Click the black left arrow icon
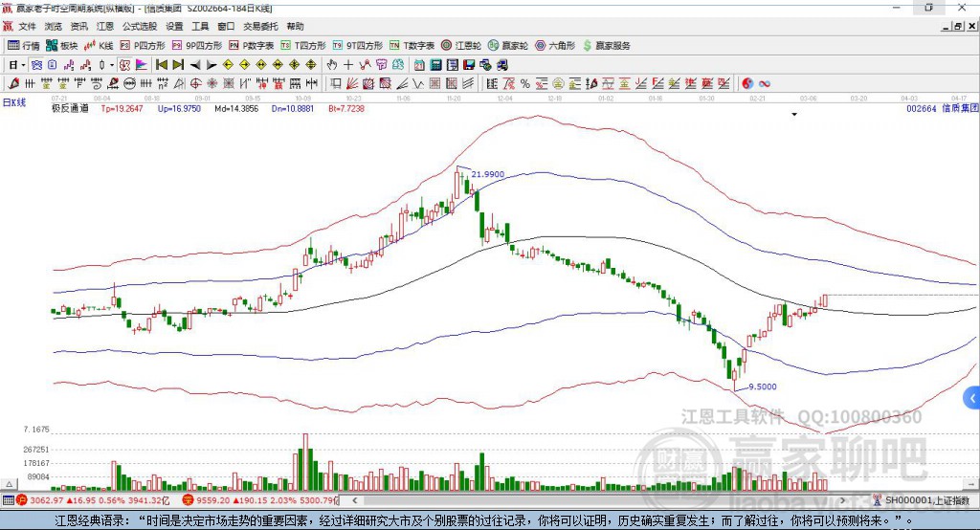Viewport: 980px width, 530px height. point(195,65)
